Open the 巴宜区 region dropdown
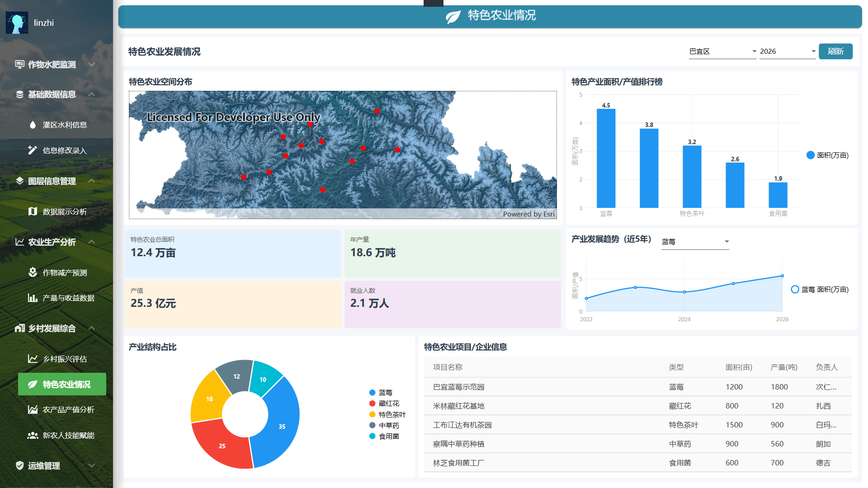This screenshot has height=488, width=868. (x=722, y=52)
